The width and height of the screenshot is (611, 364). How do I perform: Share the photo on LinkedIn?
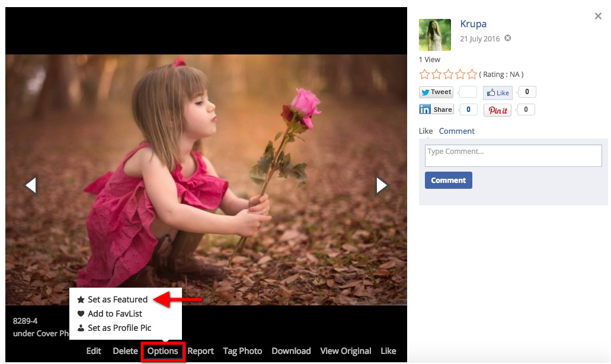436,109
